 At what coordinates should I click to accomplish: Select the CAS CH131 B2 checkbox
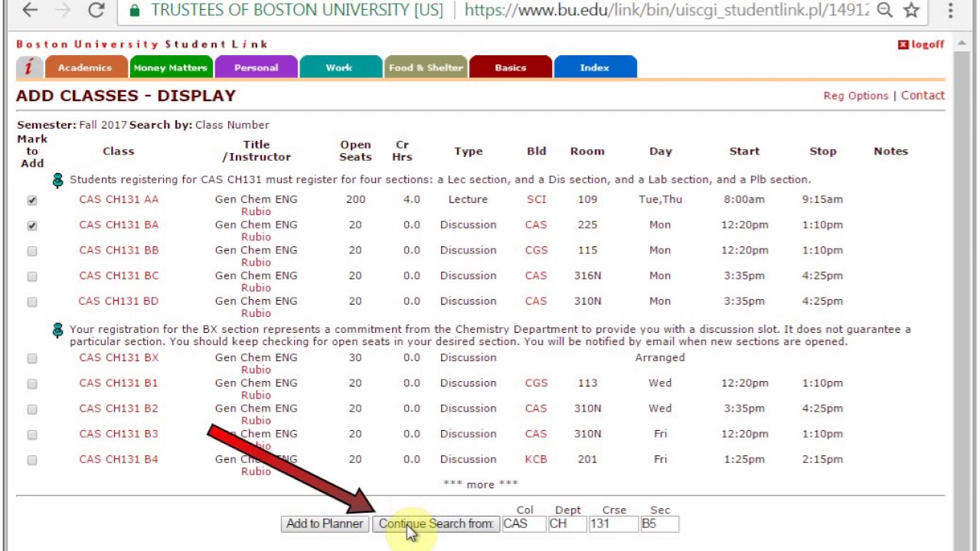pyautogui.click(x=32, y=409)
